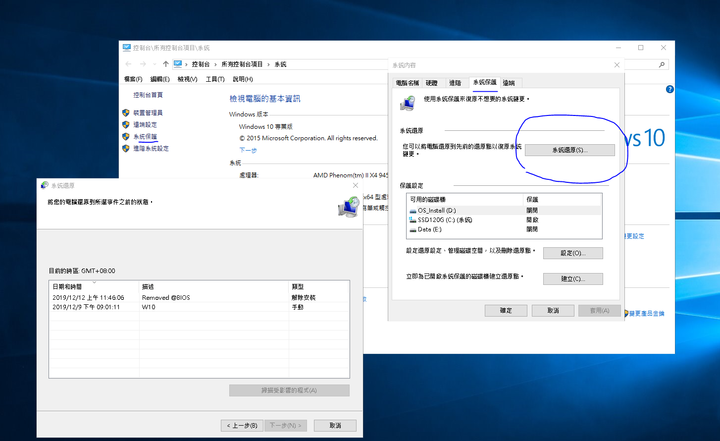The height and width of the screenshot is (441, 720).
Task: Open 系統保護 link in sidebar
Action: point(145,136)
